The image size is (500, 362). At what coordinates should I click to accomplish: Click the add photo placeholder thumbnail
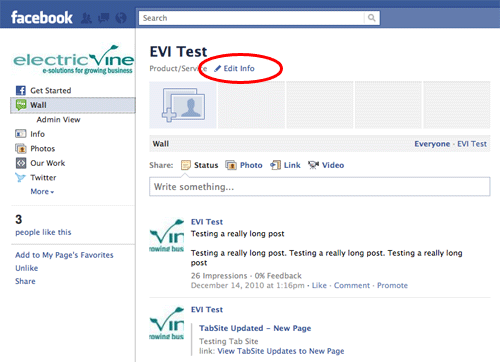coord(183,105)
